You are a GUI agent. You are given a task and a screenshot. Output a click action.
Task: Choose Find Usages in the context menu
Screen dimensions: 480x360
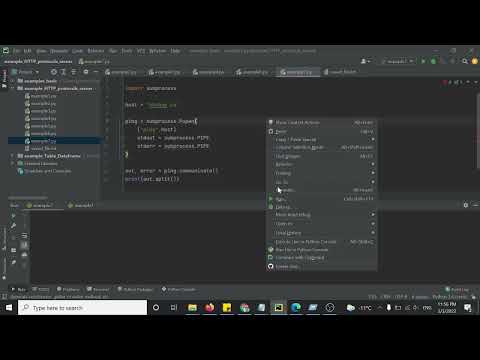322,156
